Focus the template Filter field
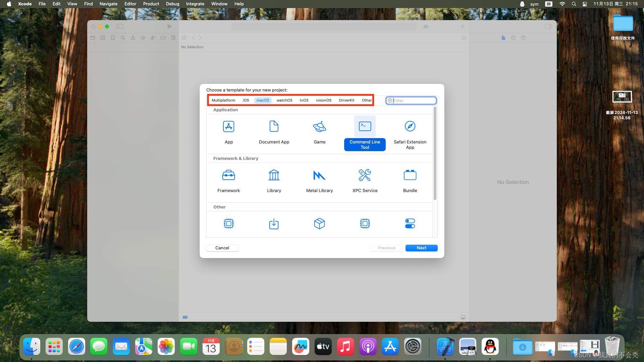 click(411, 101)
